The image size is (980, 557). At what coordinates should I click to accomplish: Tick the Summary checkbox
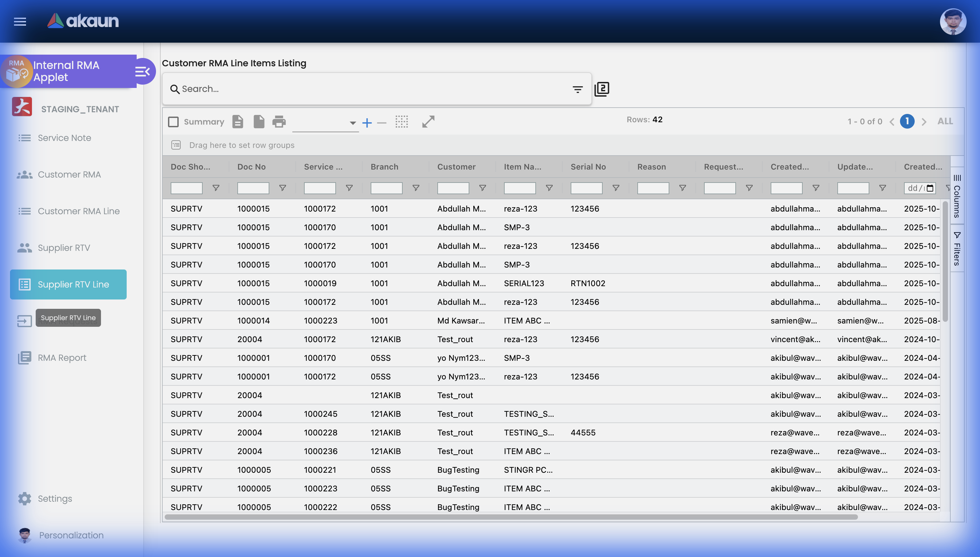click(173, 121)
